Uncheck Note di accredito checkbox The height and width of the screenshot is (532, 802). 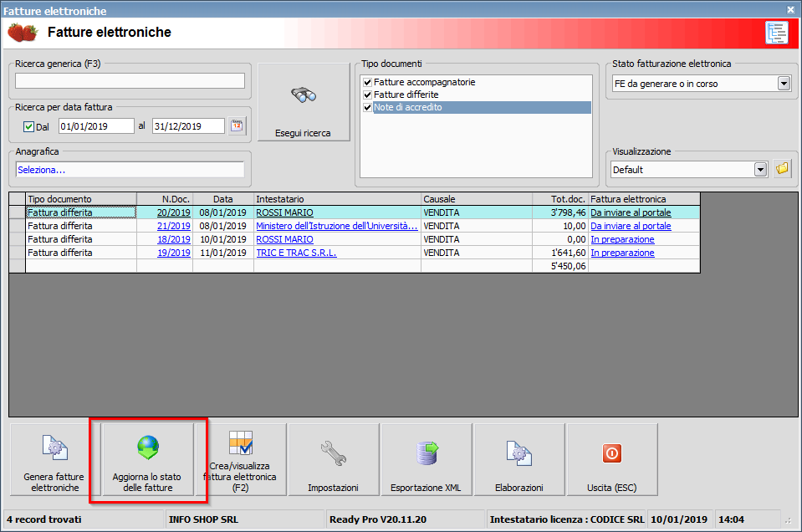pos(367,107)
